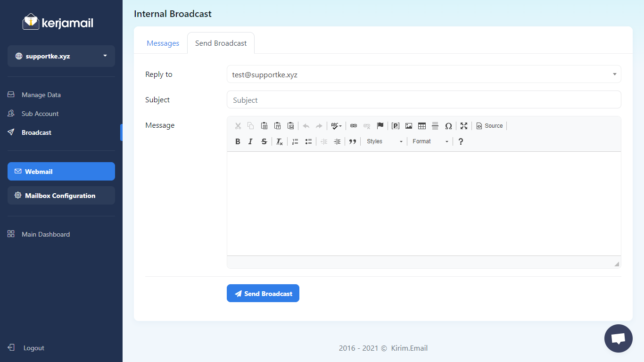Toggle numbered list
This screenshot has height=362, width=644.
click(x=295, y=141)
